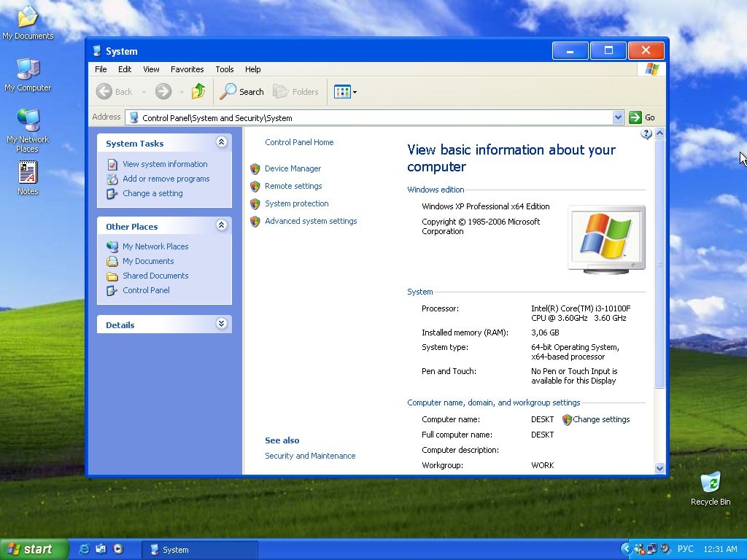This screenshot has height=560, width=747.
Task: Open the Edit menu
Action: [125, 69]
